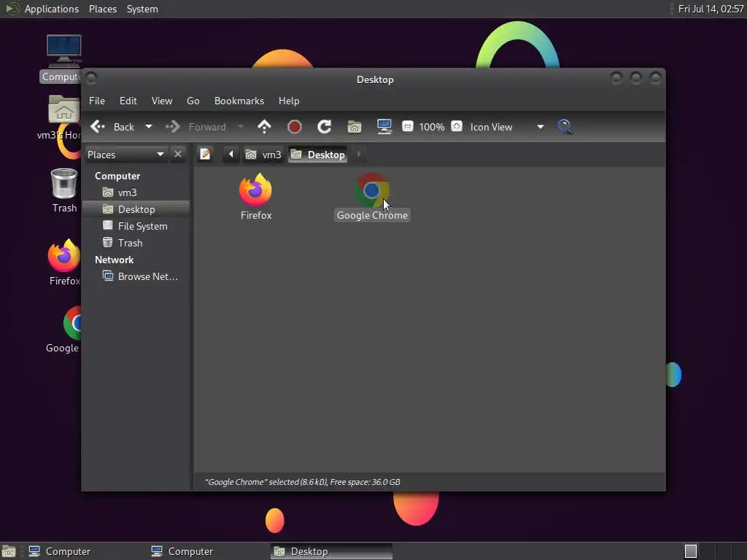
Task: Click the MATE logo icon in top panel
Action: pos(12,9)
